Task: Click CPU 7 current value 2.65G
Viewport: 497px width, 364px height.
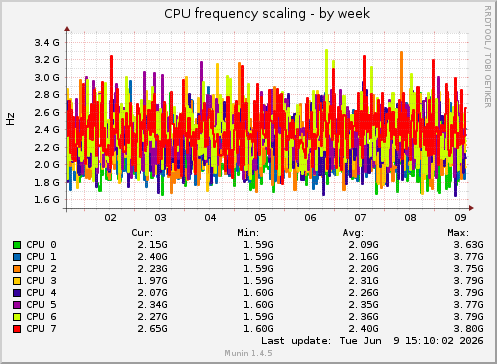Action: [x=153, y=329]
